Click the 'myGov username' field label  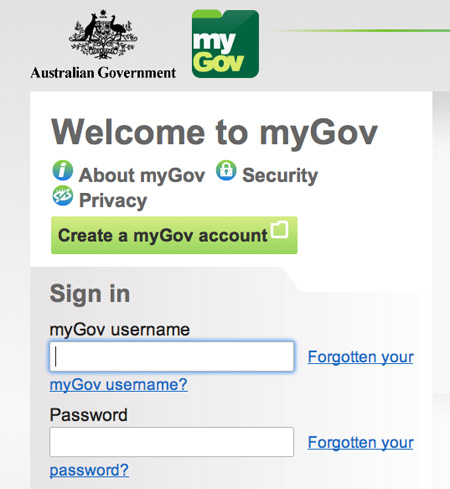coord(120,330)
